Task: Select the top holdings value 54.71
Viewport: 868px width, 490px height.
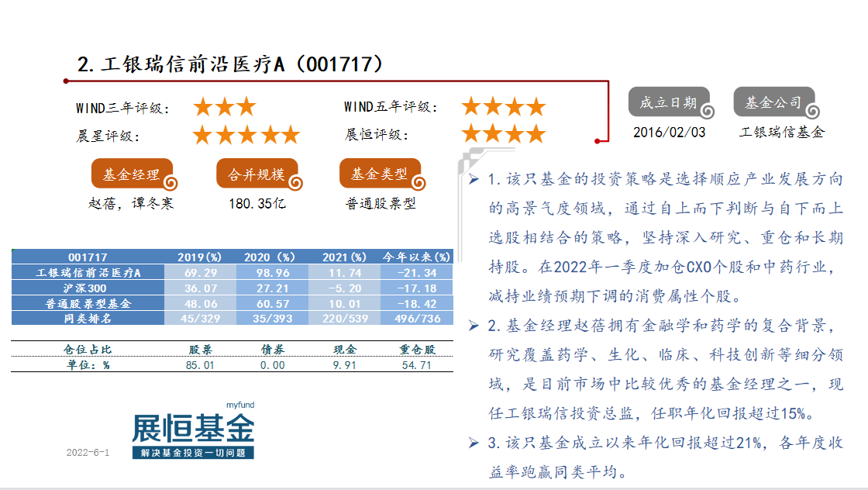Action: [x=417, y=365]
